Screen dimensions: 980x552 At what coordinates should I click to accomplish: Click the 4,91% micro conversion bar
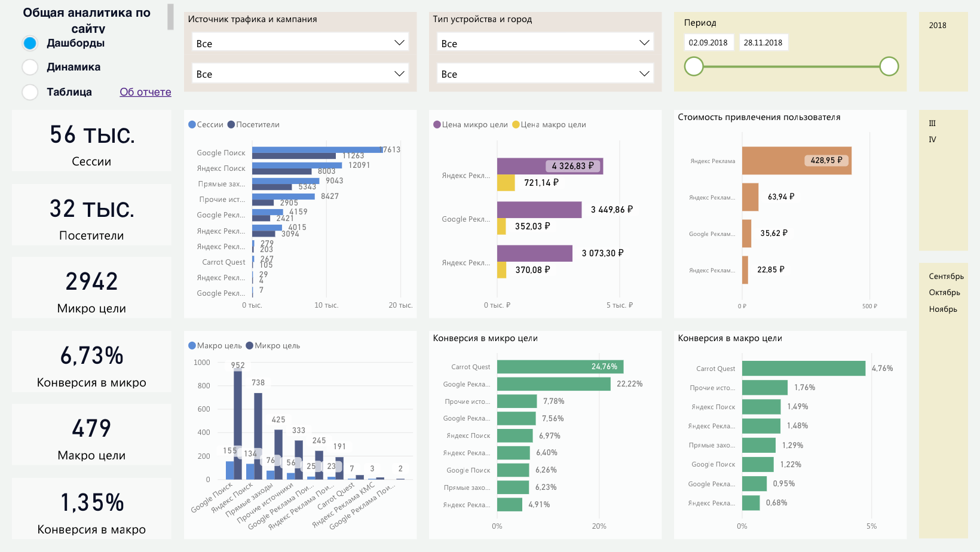tap(510, 505)
